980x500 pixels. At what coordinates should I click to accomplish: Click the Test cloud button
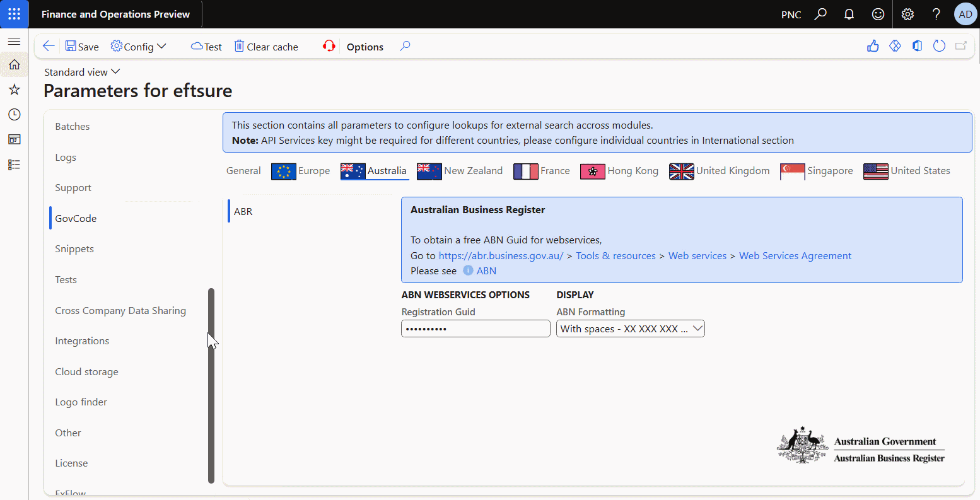tap(206, 47)
